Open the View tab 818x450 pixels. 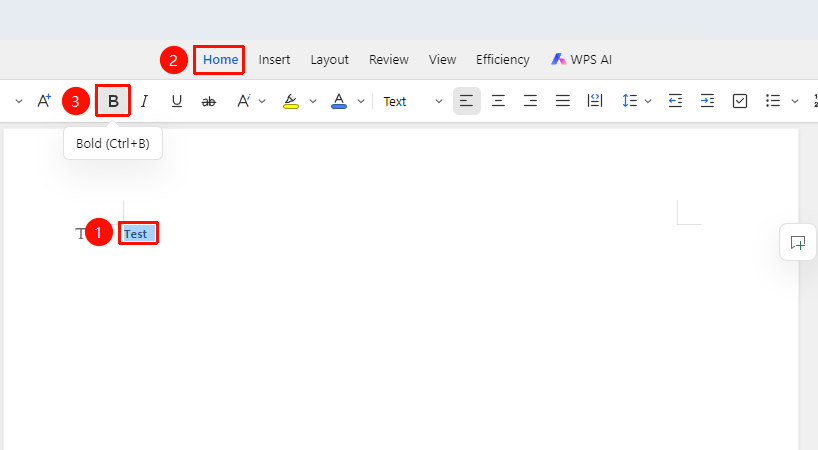442,59
